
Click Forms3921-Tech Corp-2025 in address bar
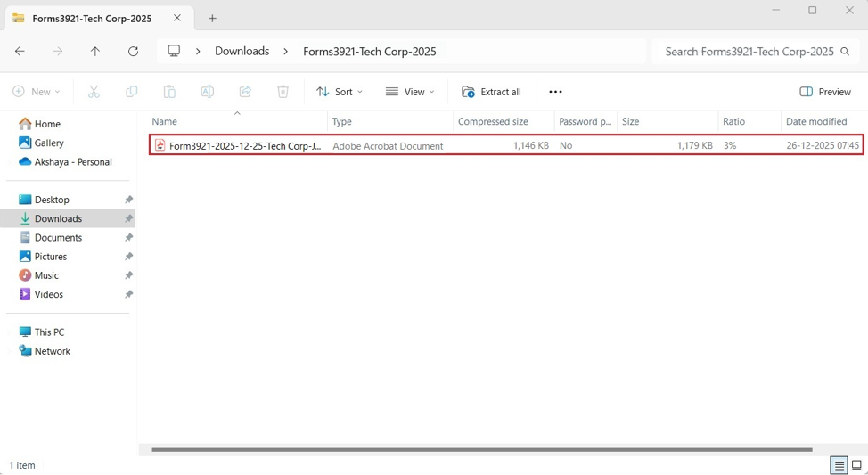[x=370, y=52]
